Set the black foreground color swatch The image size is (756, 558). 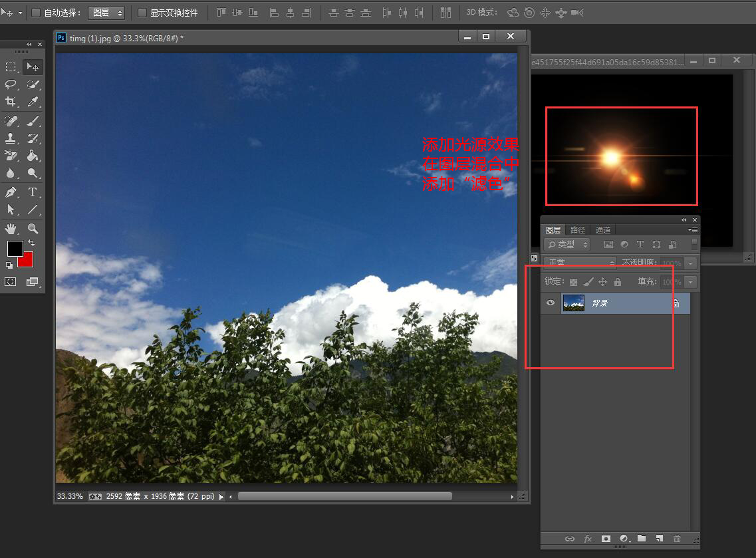point(15,248)
